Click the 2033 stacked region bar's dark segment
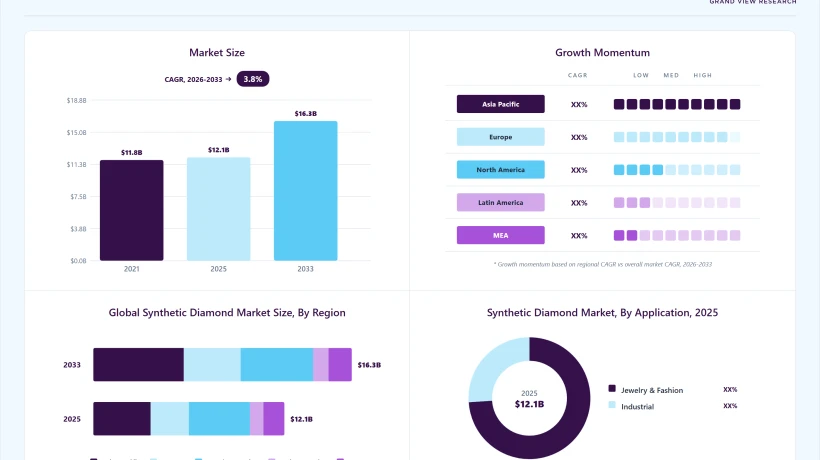The height and width of the screenshot is (460, 820). 139,364
